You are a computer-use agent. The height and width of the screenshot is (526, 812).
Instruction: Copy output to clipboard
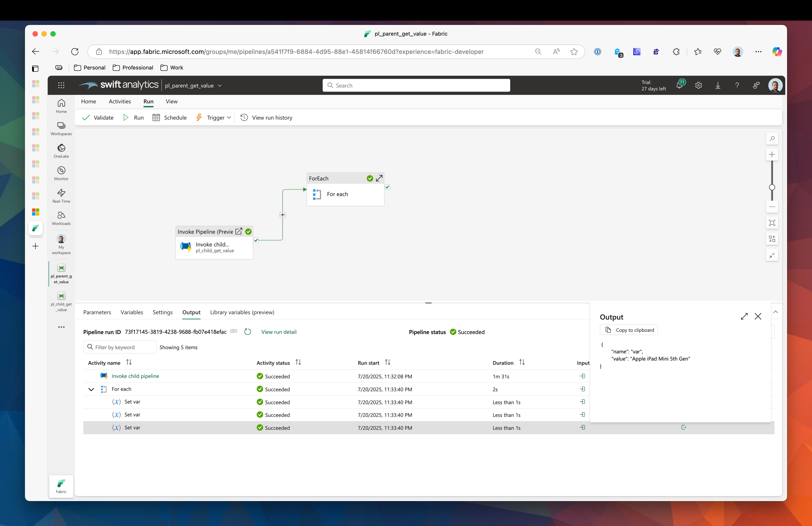pyautogui.click(x=628, y=330)
